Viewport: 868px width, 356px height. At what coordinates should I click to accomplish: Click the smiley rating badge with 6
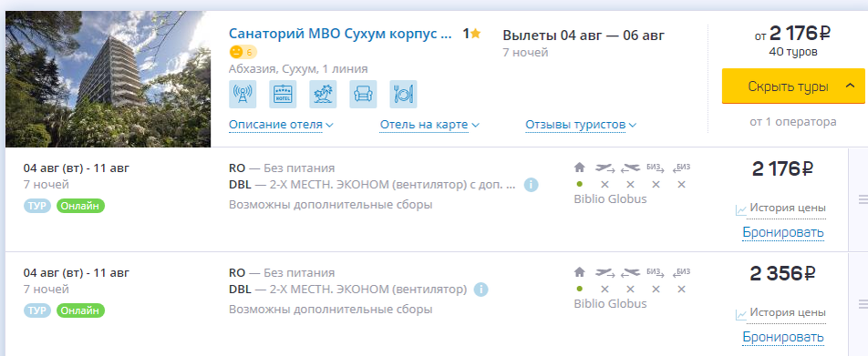(x=243, y=53)
